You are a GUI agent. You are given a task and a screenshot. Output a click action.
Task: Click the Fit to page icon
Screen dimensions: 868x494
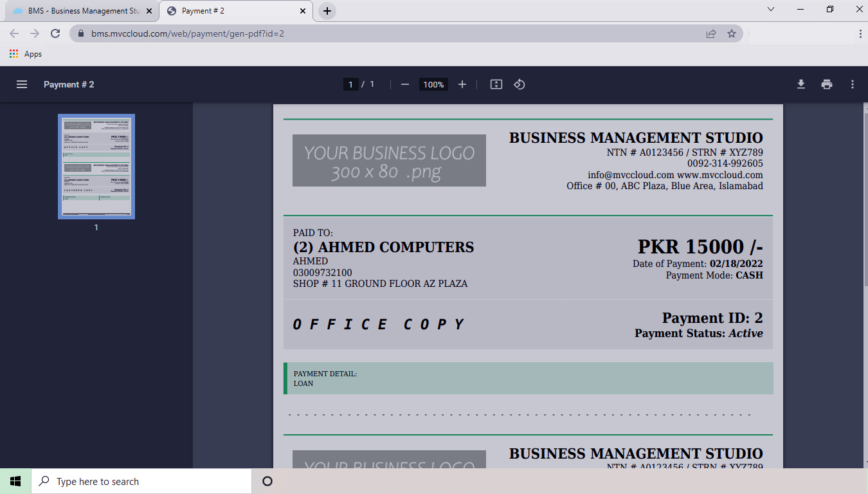click(496, 84)
